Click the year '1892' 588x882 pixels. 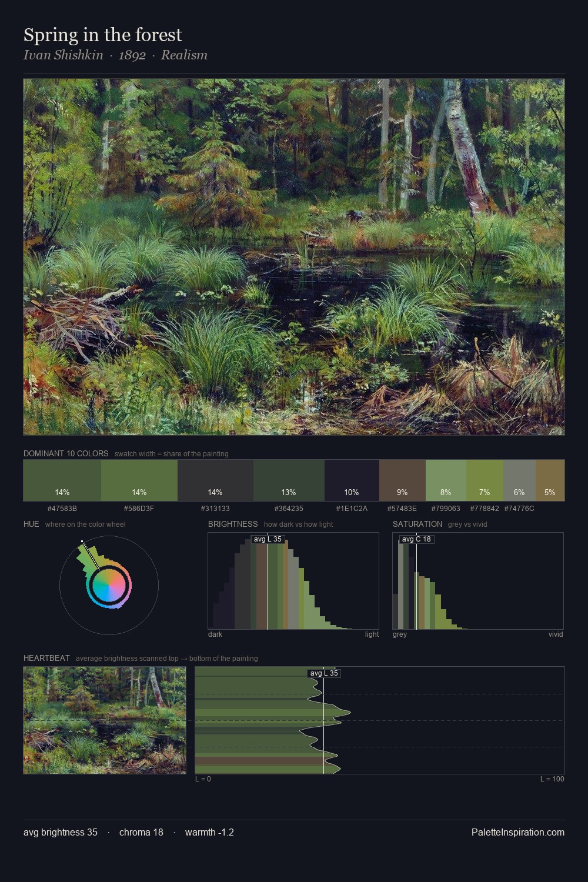click(x=132, y=55)
